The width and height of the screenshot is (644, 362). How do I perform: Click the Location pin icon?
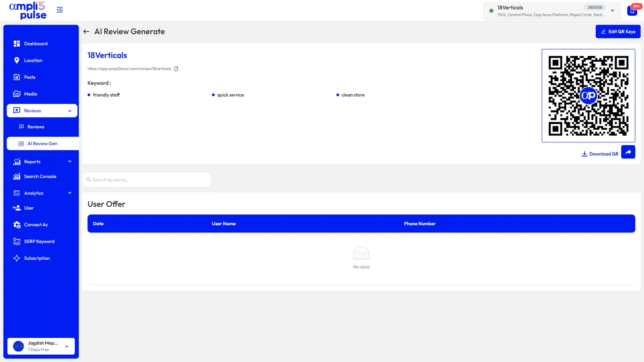17,60
